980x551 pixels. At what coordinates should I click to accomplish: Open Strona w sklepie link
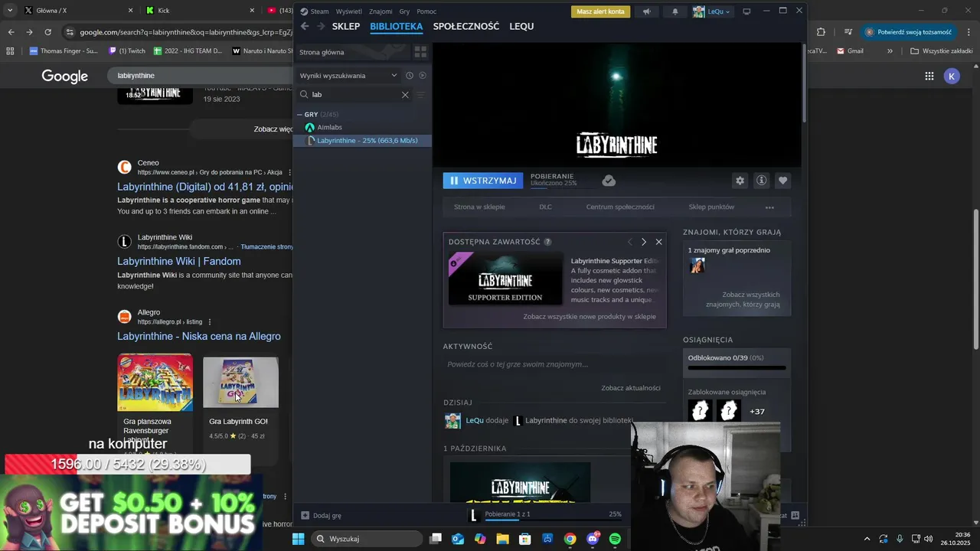[479, 207]
